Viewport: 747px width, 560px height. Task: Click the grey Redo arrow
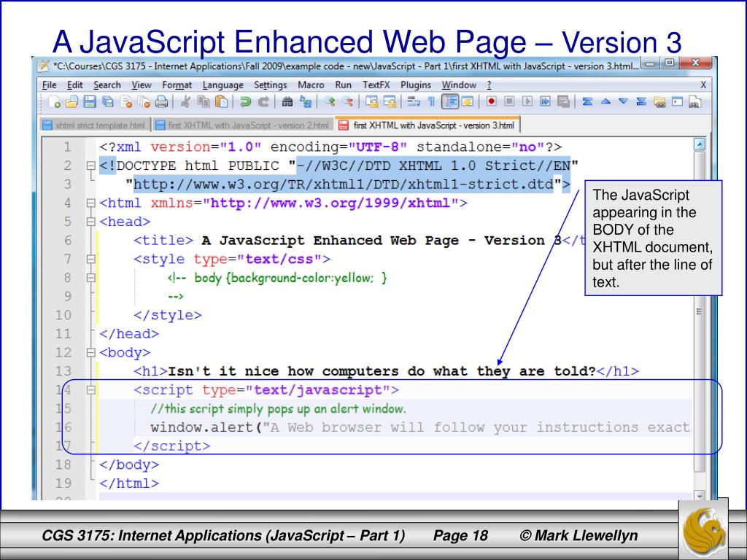click(263, 102)
